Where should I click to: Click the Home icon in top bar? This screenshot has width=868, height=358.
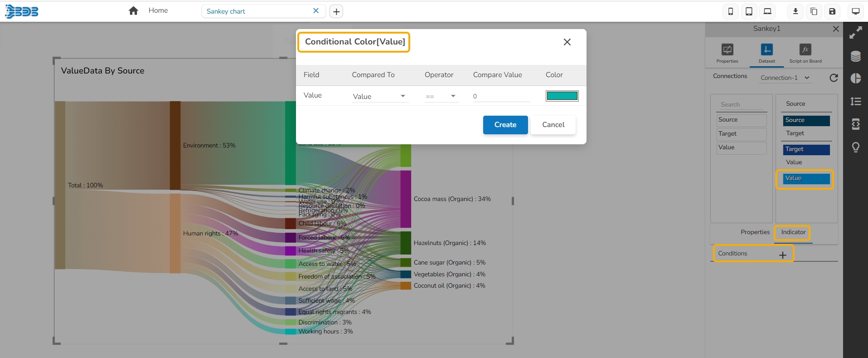pos(133,11)
